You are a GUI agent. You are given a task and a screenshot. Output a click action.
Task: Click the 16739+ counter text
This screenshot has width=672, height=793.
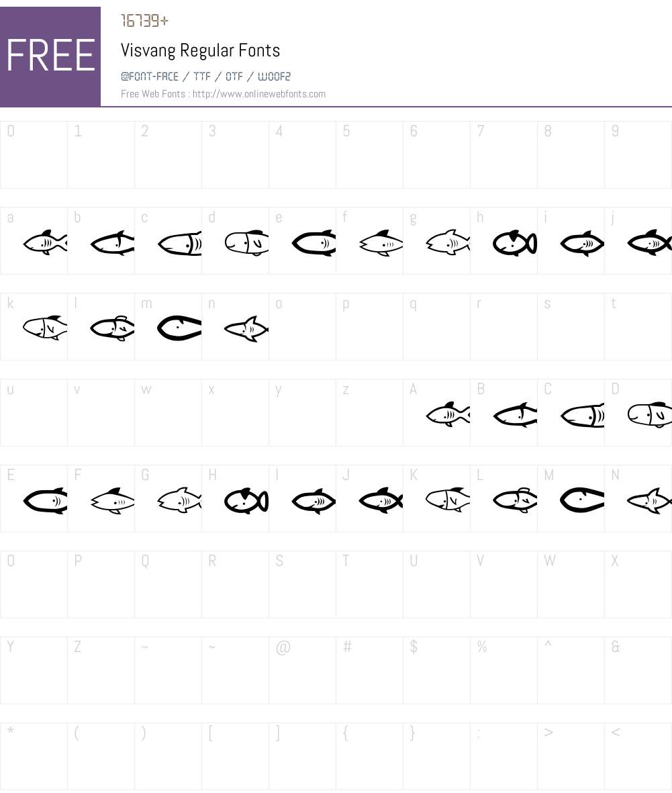(x=144, y=21)
